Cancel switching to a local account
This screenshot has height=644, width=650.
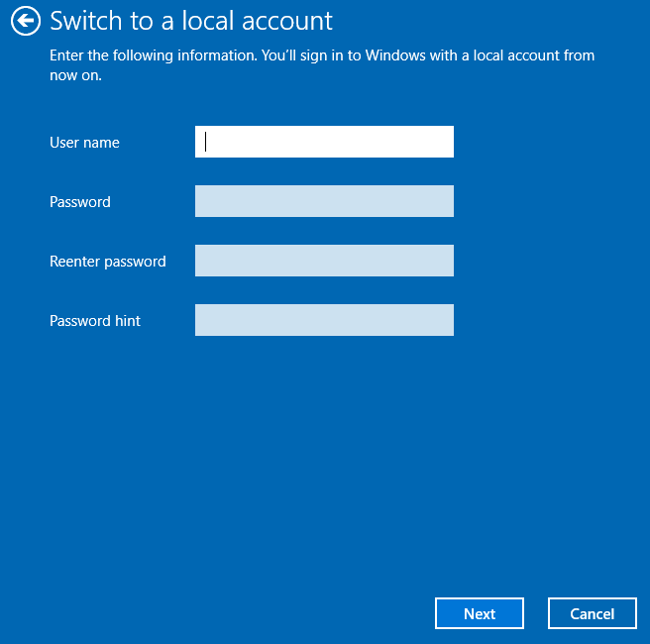pos(592,613)
